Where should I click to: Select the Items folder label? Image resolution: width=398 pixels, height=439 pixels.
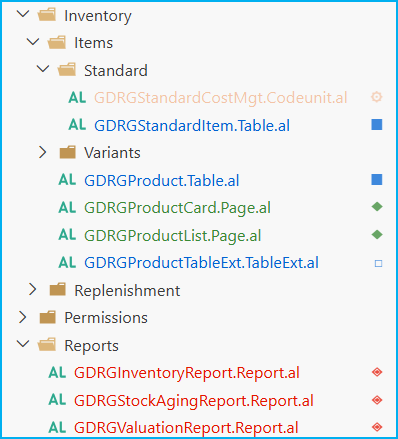pyautogui.click(x=93, y=43)
